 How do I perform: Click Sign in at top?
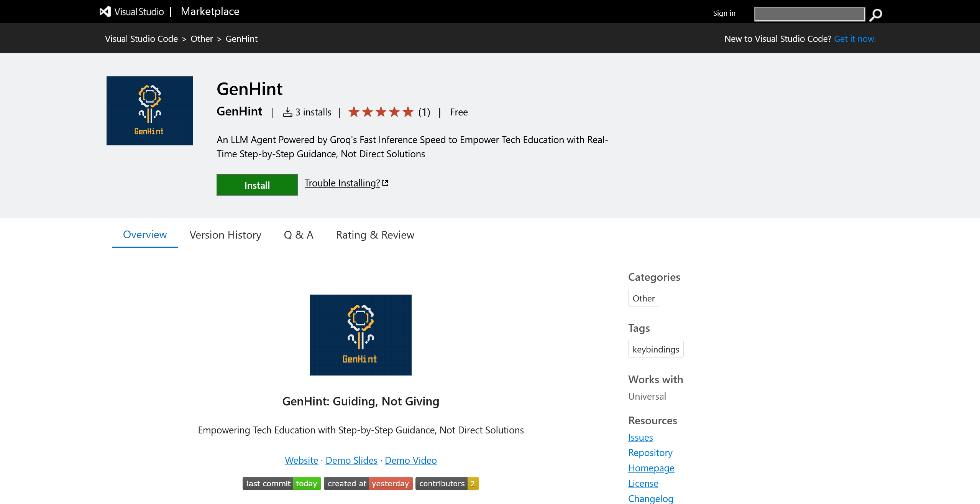[x=724, y=13]
